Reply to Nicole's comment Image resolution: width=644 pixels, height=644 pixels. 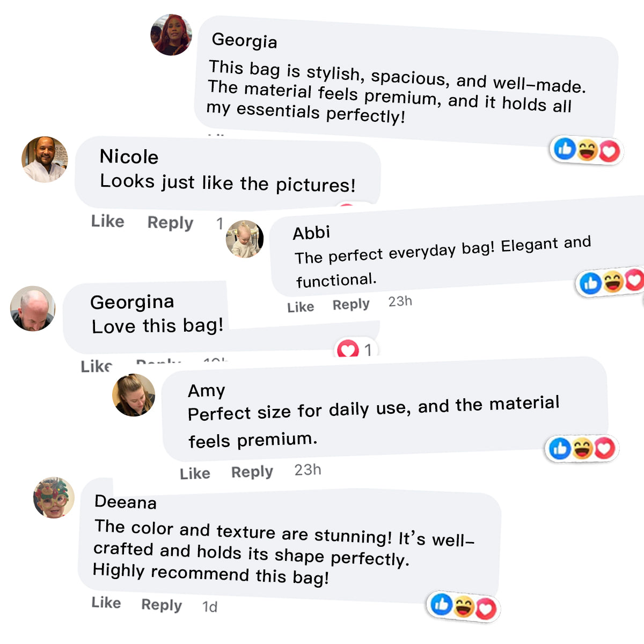pyautogui.click(x=170, y=223)
